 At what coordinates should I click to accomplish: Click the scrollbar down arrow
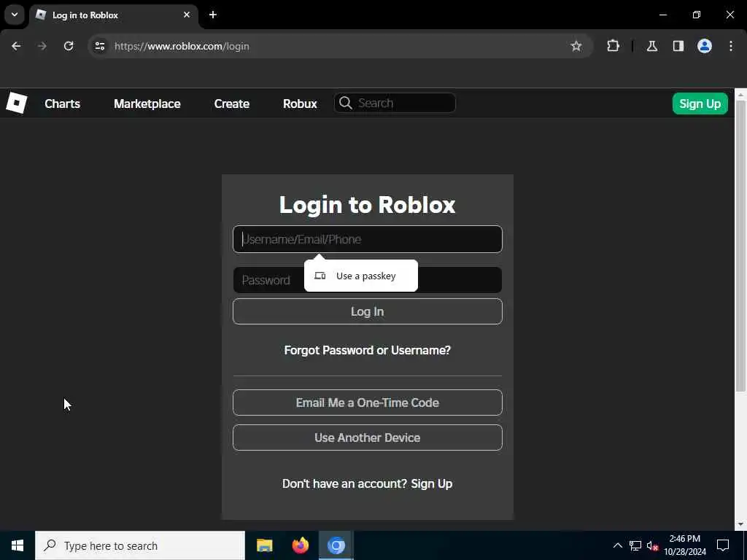pos(740,524)
